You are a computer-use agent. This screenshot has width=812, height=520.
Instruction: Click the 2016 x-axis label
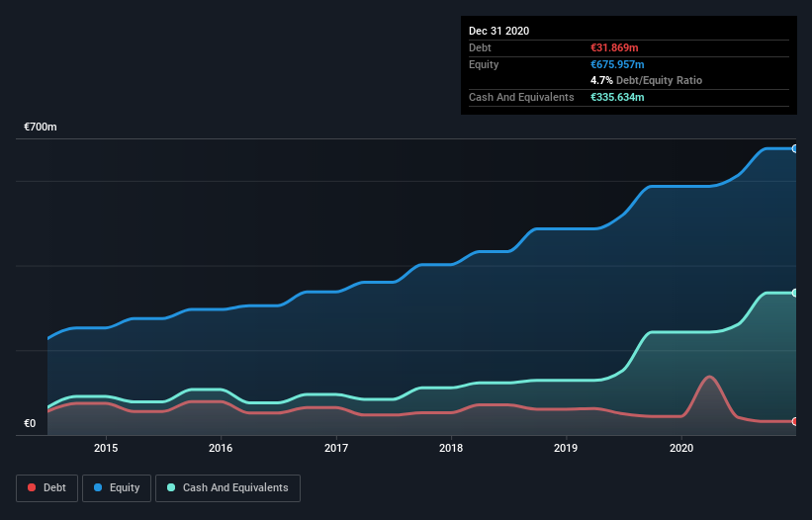click(x=221, y=448)
